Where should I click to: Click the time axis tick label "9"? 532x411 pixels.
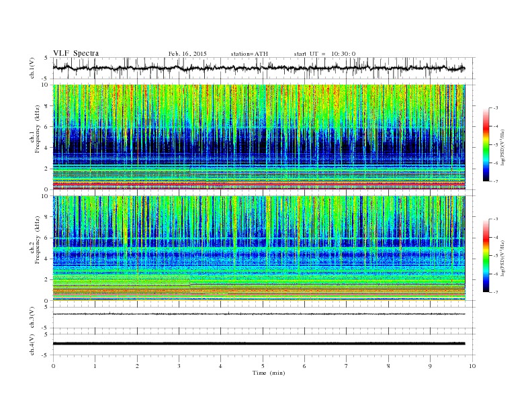430,366
